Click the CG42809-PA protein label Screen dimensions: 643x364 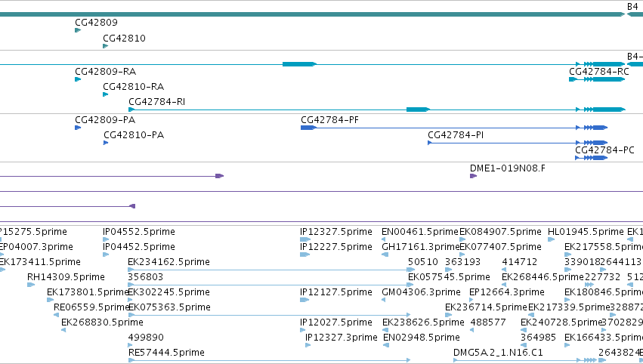(x=105, y=119)
